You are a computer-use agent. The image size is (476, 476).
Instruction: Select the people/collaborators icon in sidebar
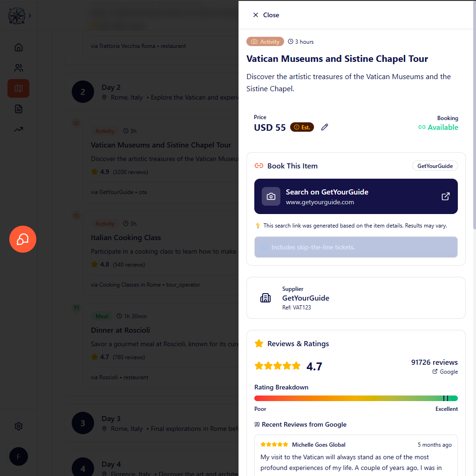click(18, 67)
